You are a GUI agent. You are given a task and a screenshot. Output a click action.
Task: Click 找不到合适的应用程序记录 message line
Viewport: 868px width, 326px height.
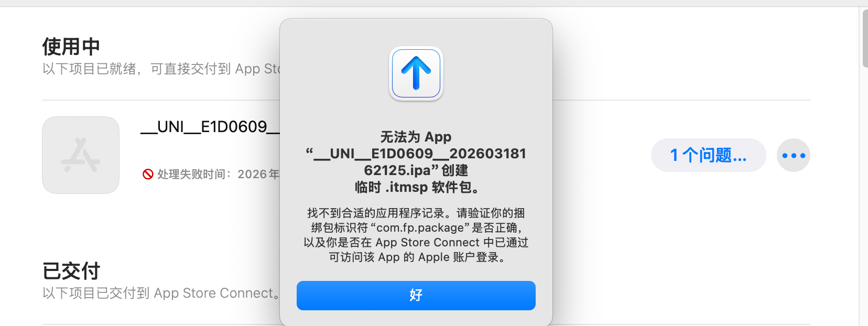tap(375, 213)
